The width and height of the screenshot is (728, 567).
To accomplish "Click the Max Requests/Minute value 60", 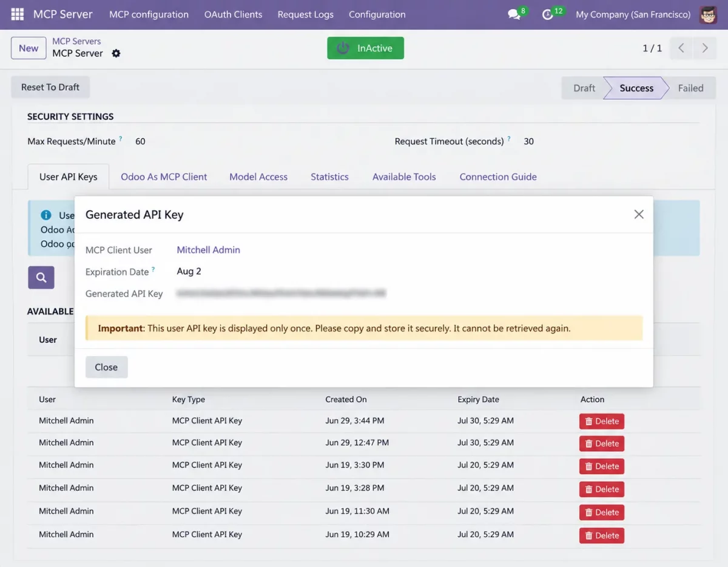I will 140,141.
